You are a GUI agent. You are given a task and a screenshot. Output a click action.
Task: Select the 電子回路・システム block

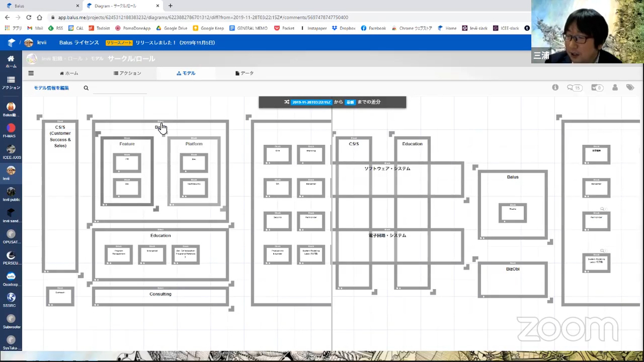[x=397, y=246]
